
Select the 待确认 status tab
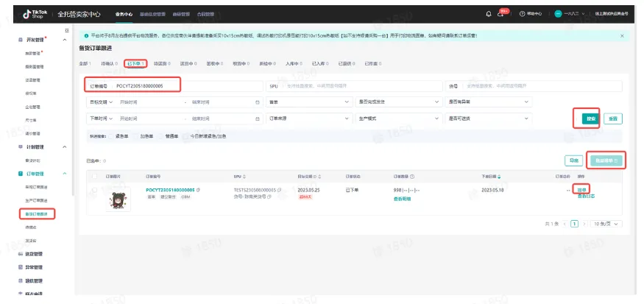(x=109, y=64)
